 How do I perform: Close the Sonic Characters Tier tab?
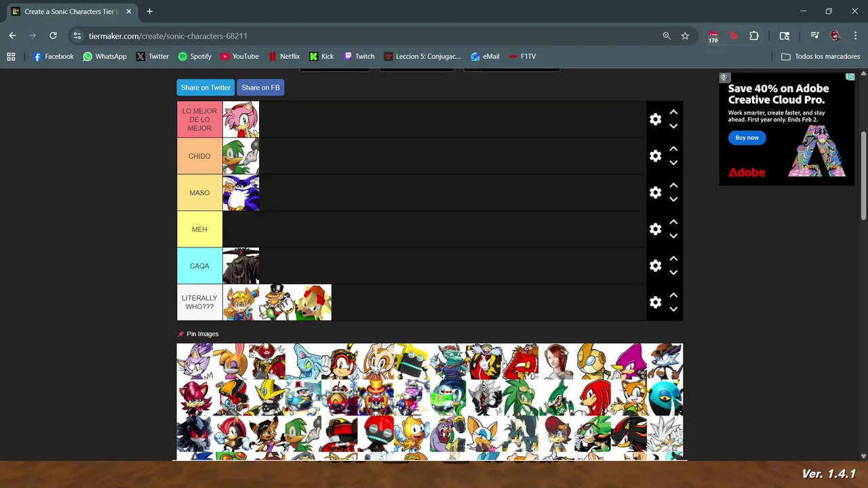(x=128, y=12)
